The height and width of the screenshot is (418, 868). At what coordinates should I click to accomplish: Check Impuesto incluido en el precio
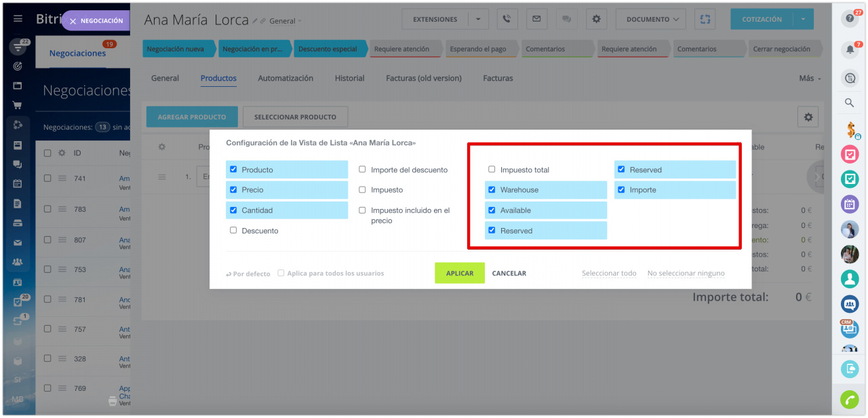[x=362, y=210]
